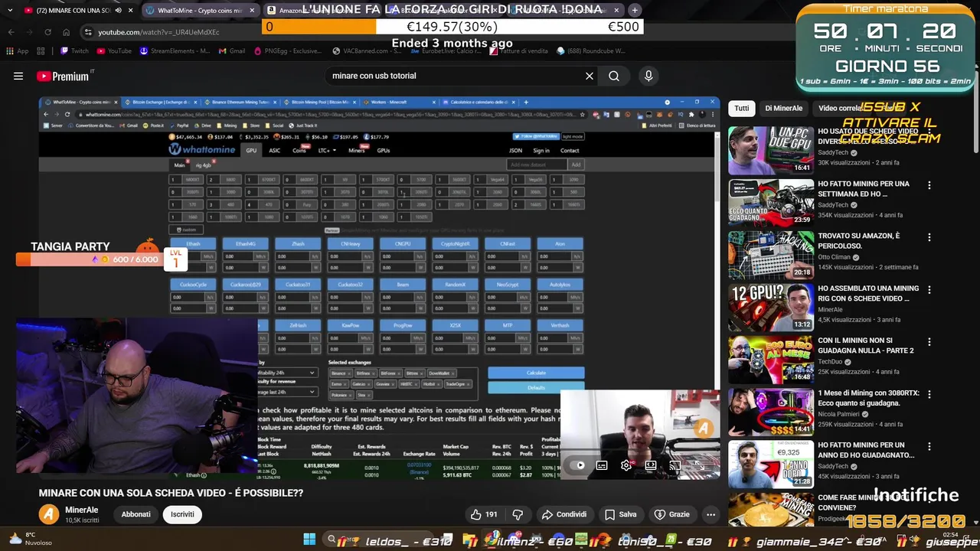The image size is (980, 551).
Task: Click video title 'MINARE CON UNA SOLA SCHEDA VIDEO'
Action: (x=171, y=493)
